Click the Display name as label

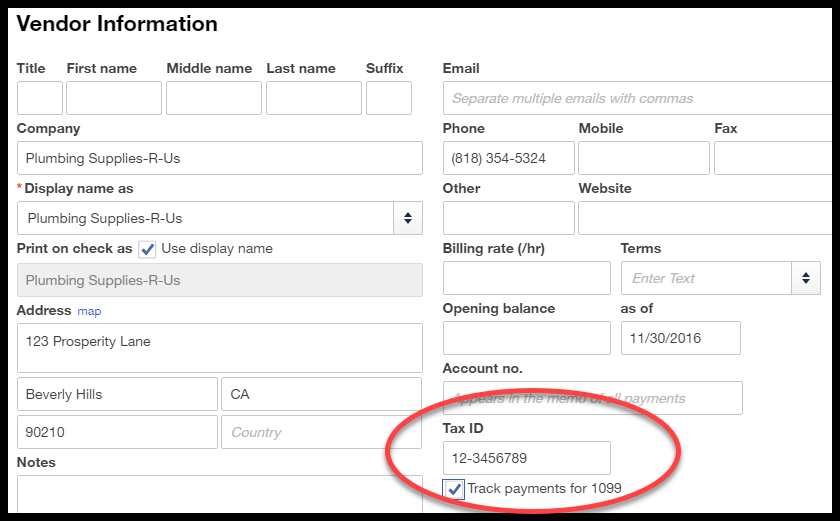click(x=79, y=188)
